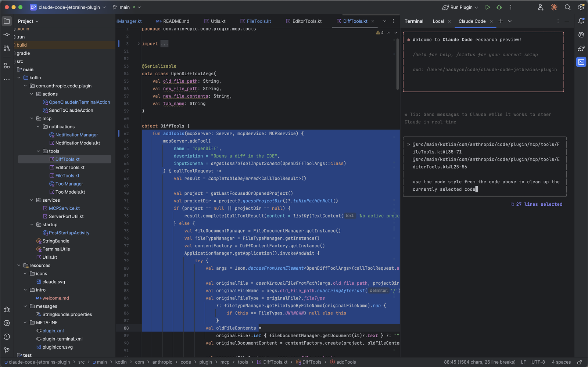Viewport: 588px width, 367px height.
Task: Click the Code With Me add-user icon
Action: click(540, 7)
